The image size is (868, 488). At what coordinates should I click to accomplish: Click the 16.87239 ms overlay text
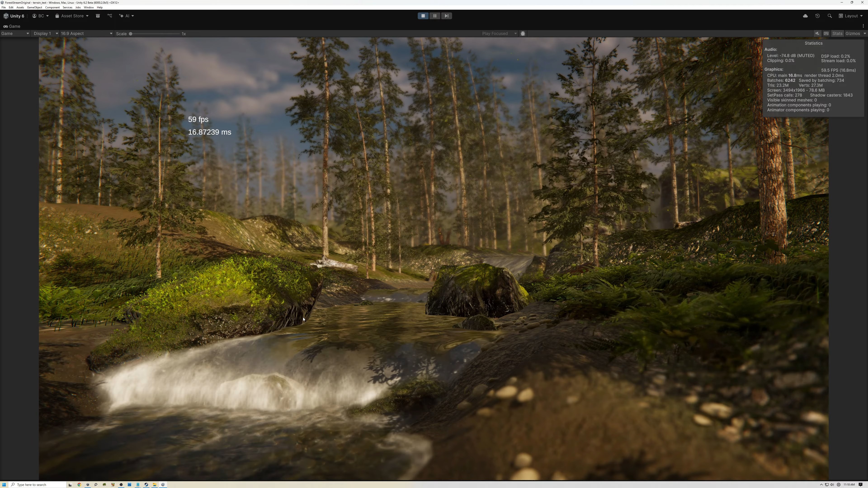[x=210, y=132]
